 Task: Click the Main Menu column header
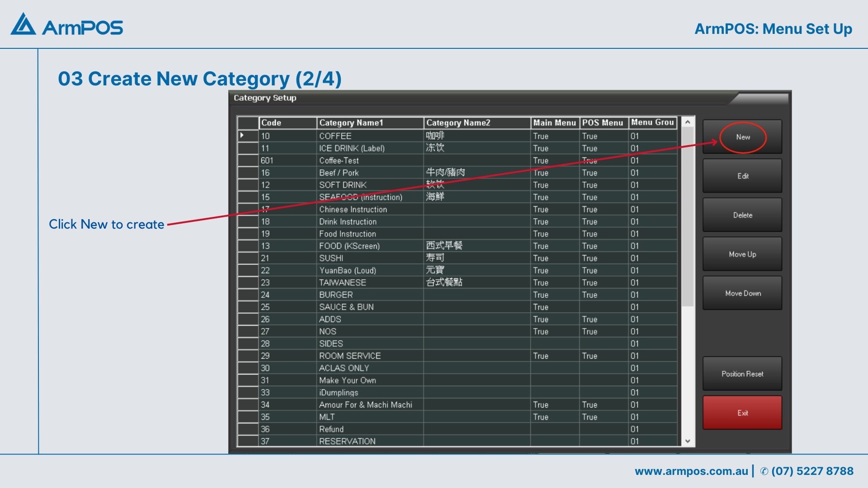click(555, 123)
